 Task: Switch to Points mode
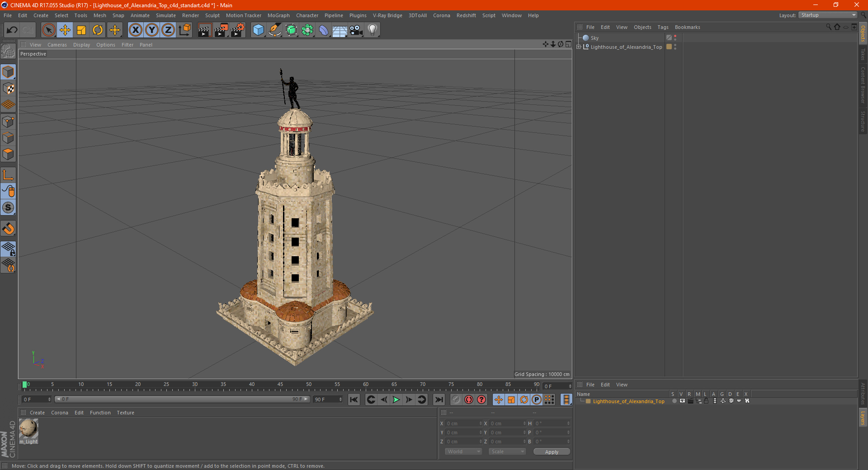click(8, 122)
